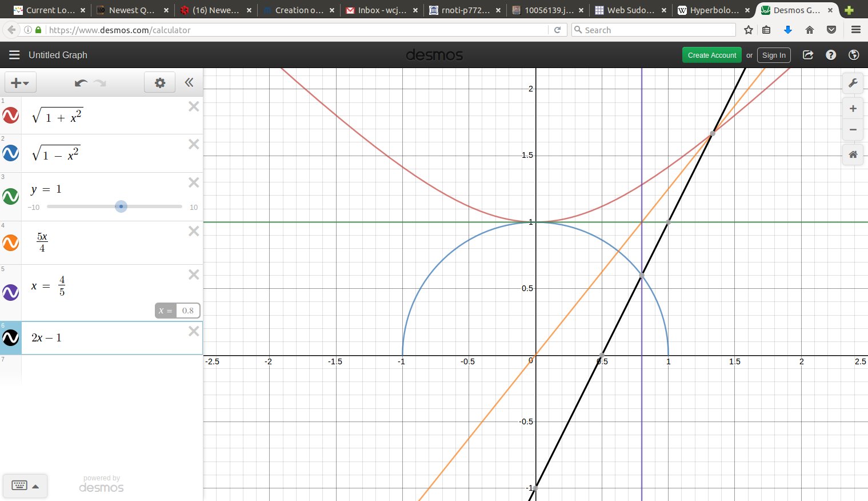Viewport: 868px width, 501px height.
Task: Go to browser home page
Action: coord(810,30)
